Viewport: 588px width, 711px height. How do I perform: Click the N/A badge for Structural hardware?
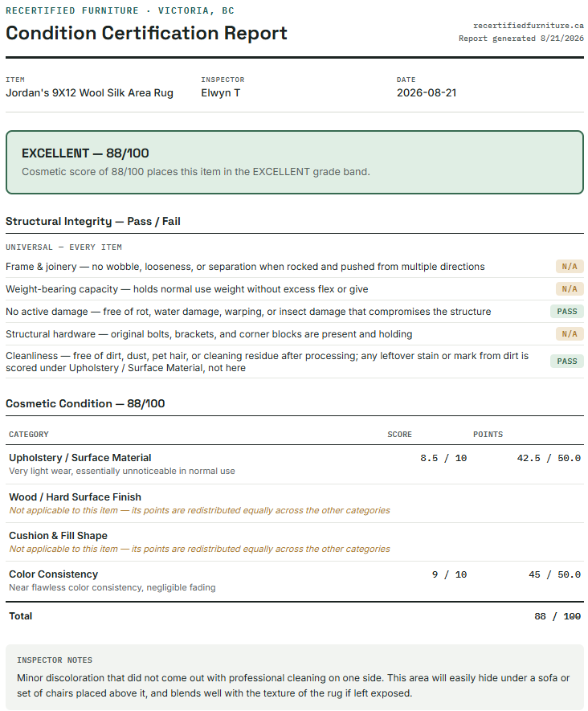[x=570, y=333]
